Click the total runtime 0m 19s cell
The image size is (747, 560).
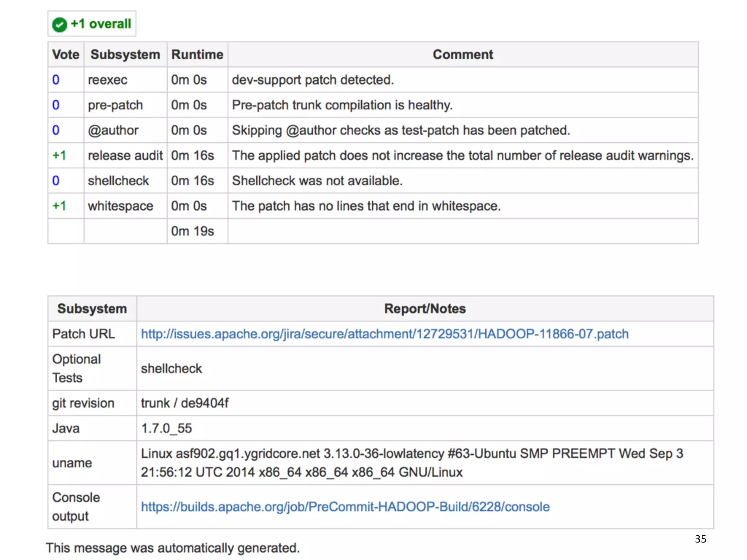pyautogui.click(x=193, y=231)
